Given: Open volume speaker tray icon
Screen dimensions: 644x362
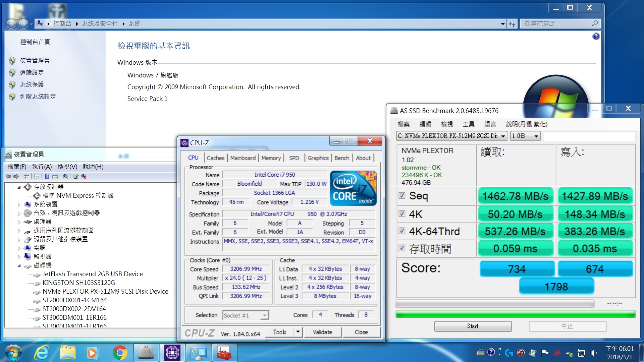Looking at the screenshot, I should tap(594, 353).
